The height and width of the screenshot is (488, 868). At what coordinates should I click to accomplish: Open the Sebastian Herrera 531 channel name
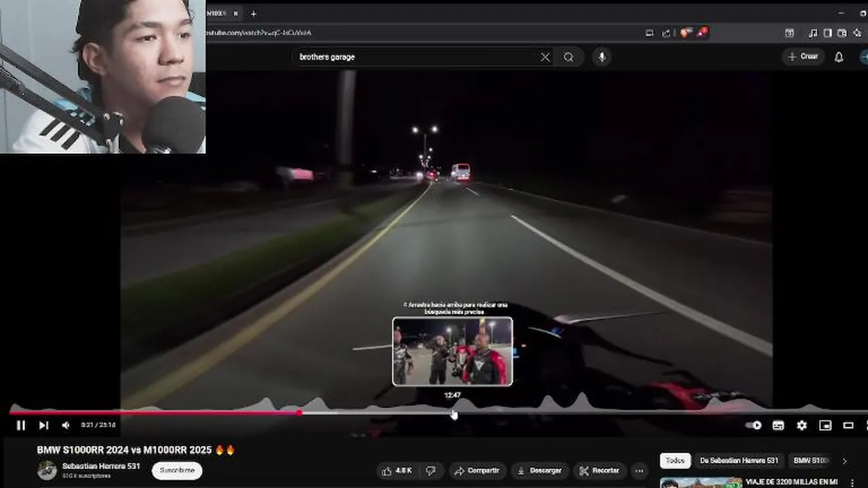(101, 466)
